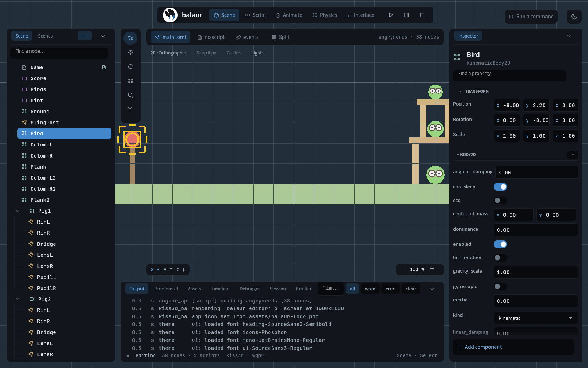Collapse the output panel chevron
Image resolution: width=588 pixels, height=368 pixels.
pyautogui.click(x=432, y=289)
